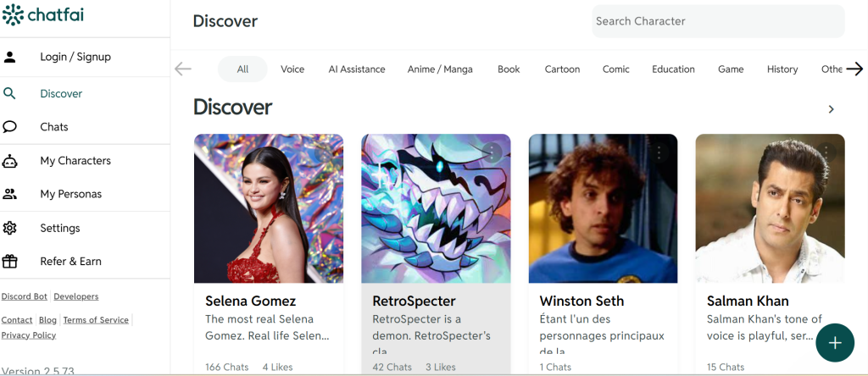Open Settings via the gear icon
The image size is (868, 376).
[10, 228]
